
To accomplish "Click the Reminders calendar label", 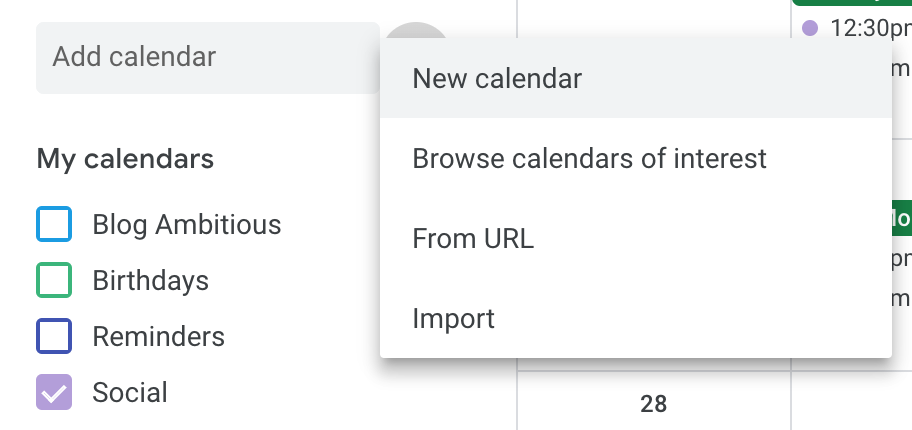I will click(x=158, y=336).
